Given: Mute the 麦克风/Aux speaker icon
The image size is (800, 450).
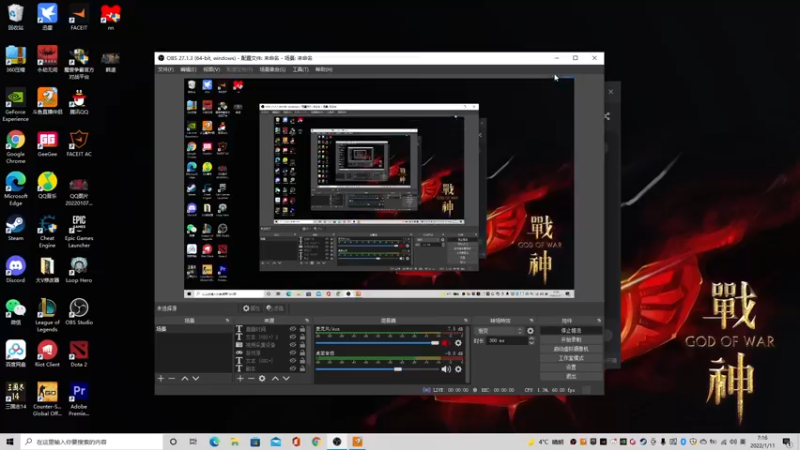Looking at the screenshot, I should pyautogui.click(x=446, y=343).
